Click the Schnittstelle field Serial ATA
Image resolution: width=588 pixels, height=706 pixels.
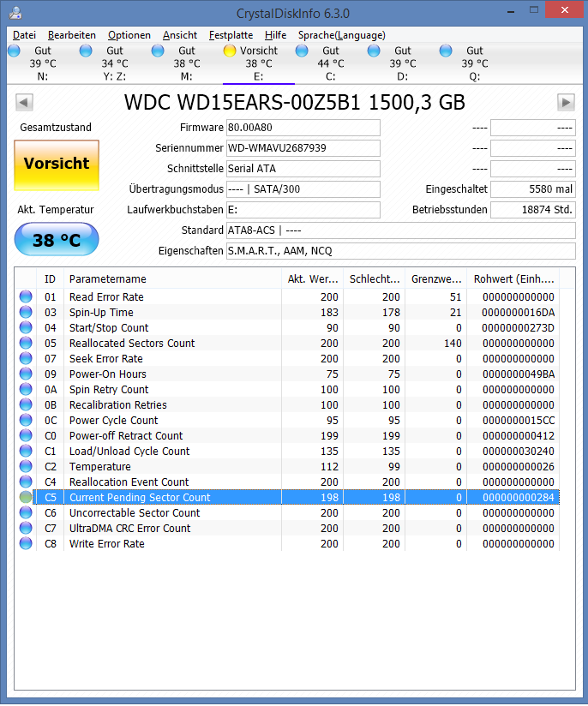[303, 169]
